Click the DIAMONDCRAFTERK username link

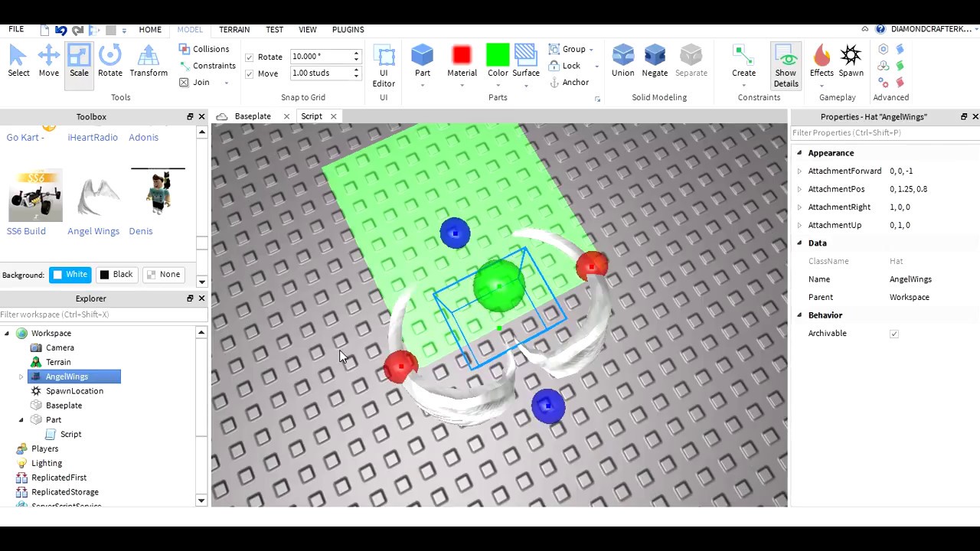tap(930, 29)
